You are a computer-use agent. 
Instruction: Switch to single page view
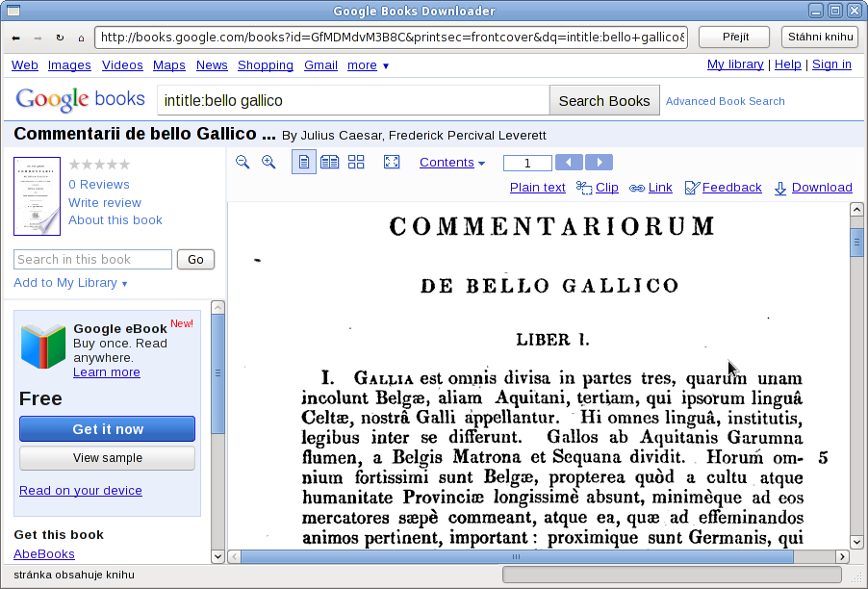(x=304, y=162)
